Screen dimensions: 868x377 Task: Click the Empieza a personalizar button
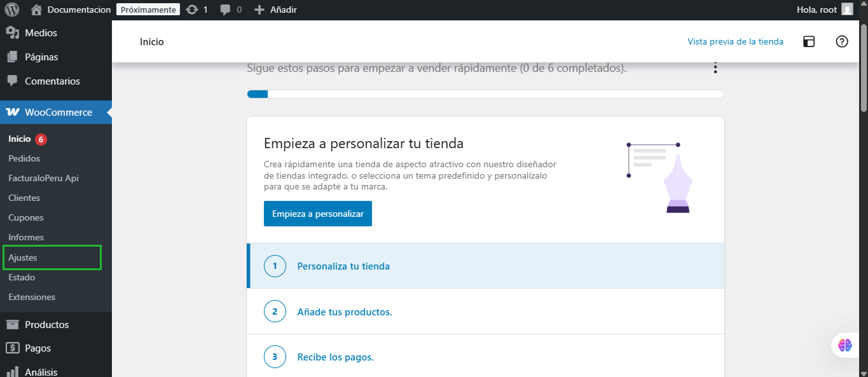click(x=317, y=214)
